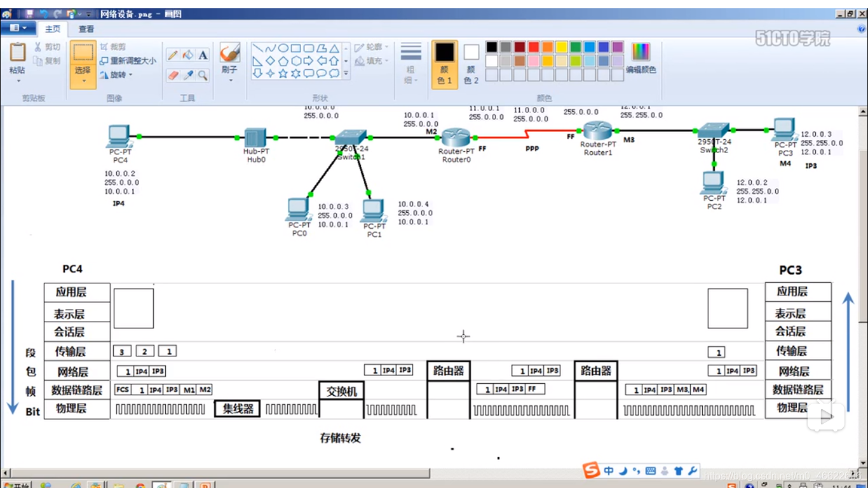
Task: Open Edit colors (编辑颜色) dialog
Action: [x=641, y=58]
